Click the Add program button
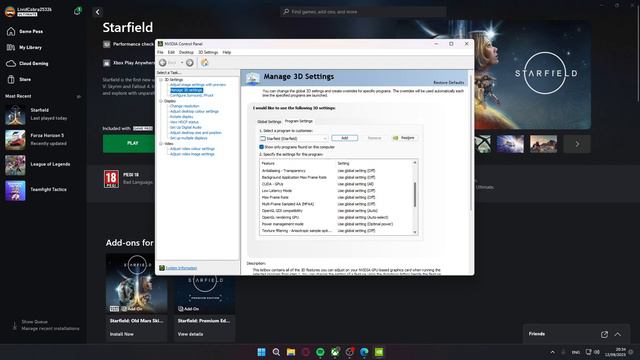Screen dimensions: 640x360 pyautogui.click(x=344, y=138)
